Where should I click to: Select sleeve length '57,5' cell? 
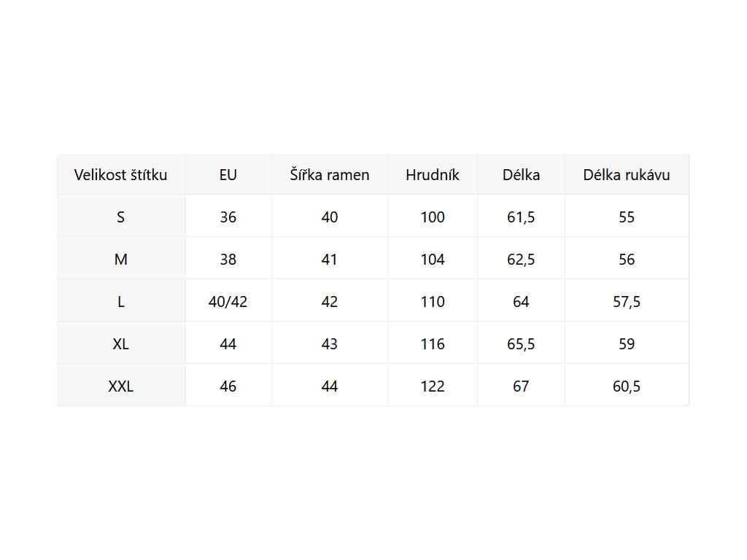[x=627, y=302]
